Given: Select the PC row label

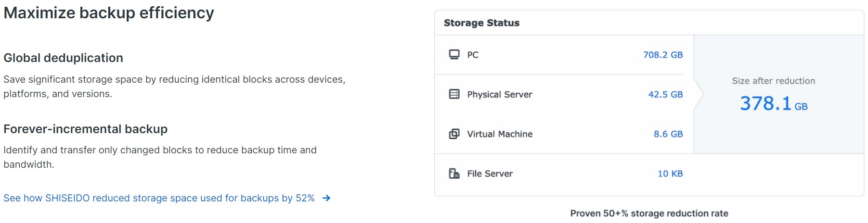Looking at the screenshot, I should point(473,55).
